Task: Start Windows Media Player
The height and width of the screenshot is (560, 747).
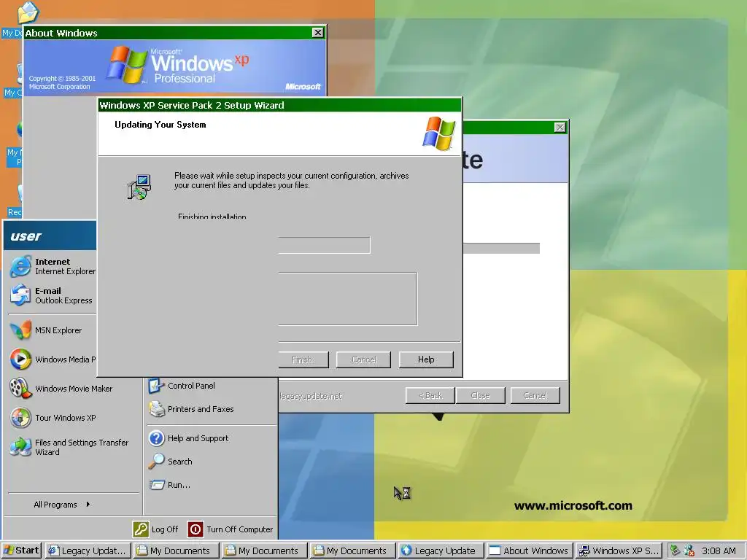Action: pyautogui.click(x=53, y=359)
